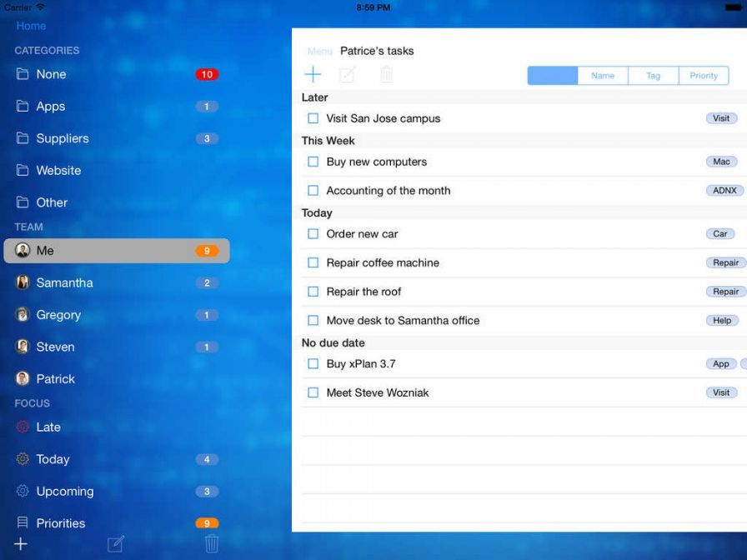
Task: Go to the Home link
Action: (32, 26)
